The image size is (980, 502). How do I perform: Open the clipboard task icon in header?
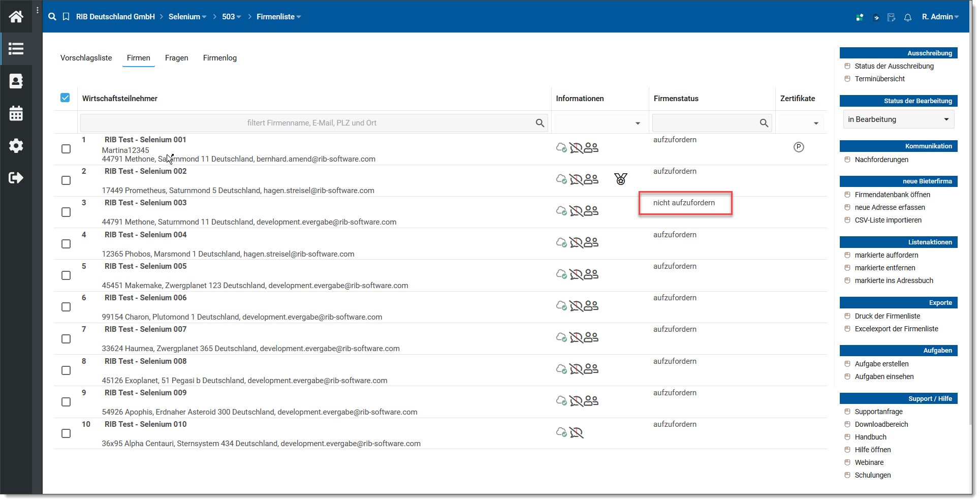pyautogui.click(x=876, y=17)
